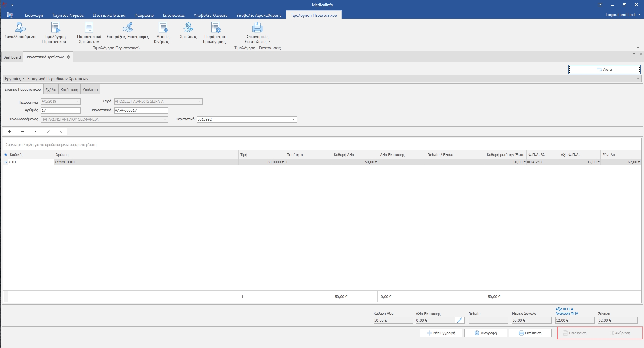Screen dimensions: 644x348
Task: Click the Νέα Εγγραφή button
Action: 441,333
